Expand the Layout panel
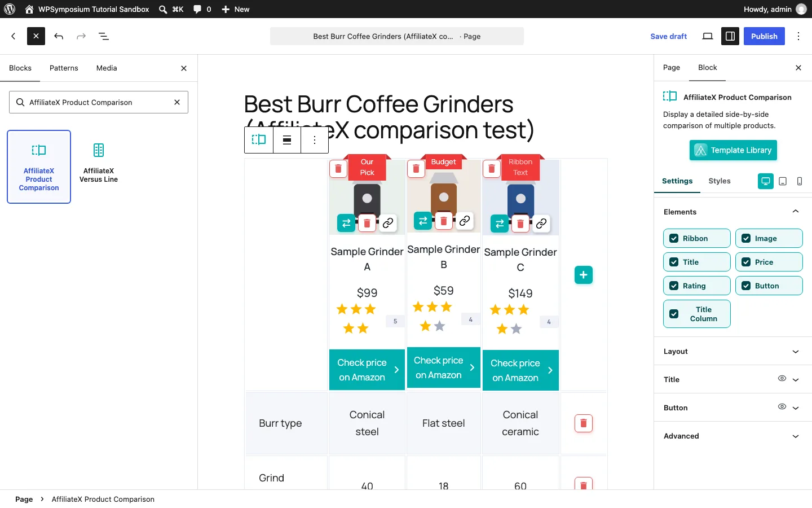The height and width of the screenshot is (508, 812). [x=733, y=351]
